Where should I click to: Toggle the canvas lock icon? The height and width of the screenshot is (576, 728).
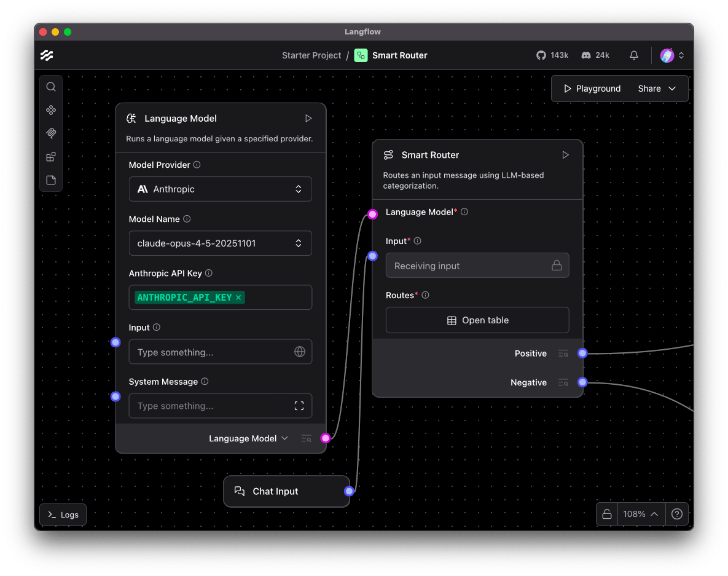(607, 514)
